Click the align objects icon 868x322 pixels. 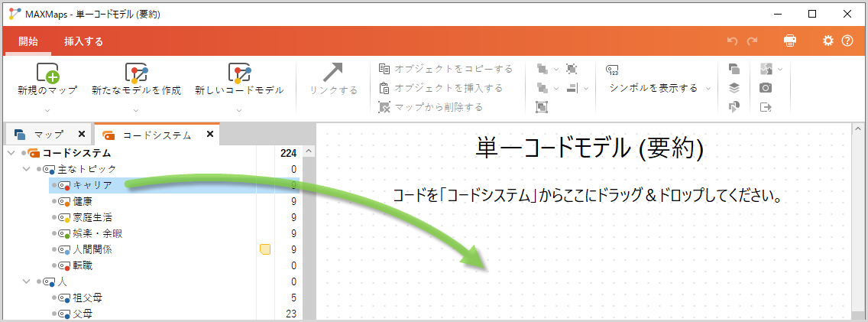click(x=572, y=87)
